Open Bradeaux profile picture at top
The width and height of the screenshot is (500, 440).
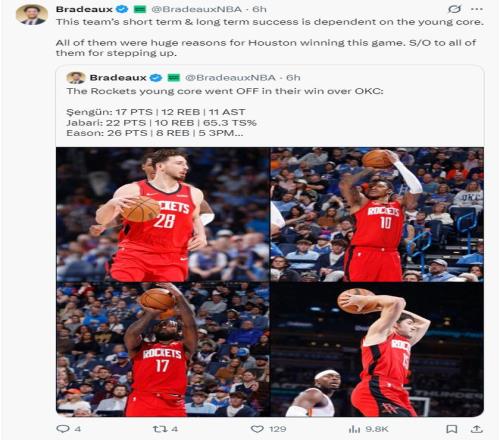pyautogui.click(x=32, y=15)
